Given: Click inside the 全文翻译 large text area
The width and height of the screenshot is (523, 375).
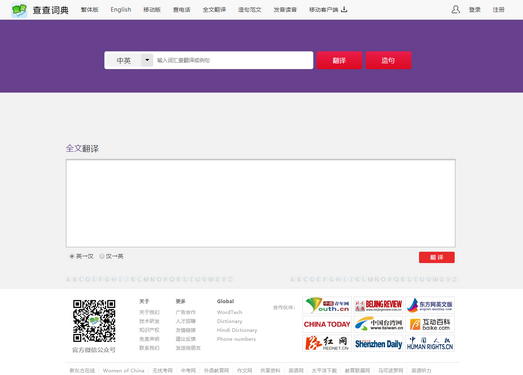Looking at the screenshot, I should click(260, 203).
